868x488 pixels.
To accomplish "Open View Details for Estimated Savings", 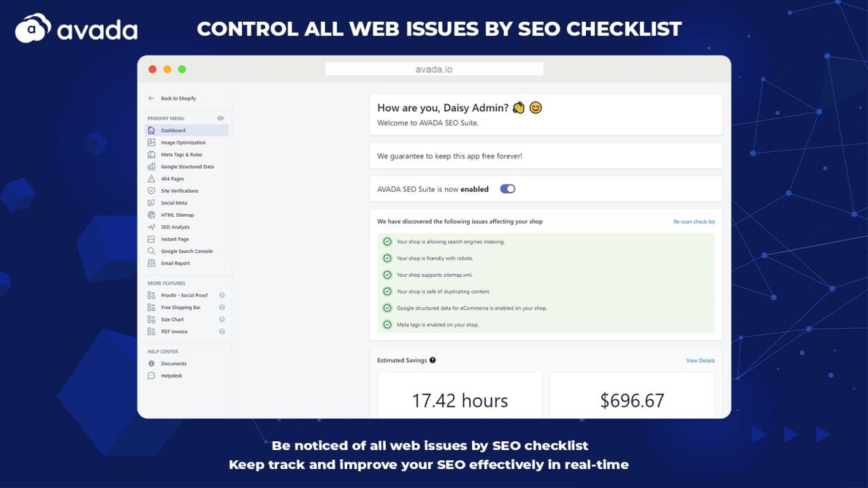I will point(700,361).
